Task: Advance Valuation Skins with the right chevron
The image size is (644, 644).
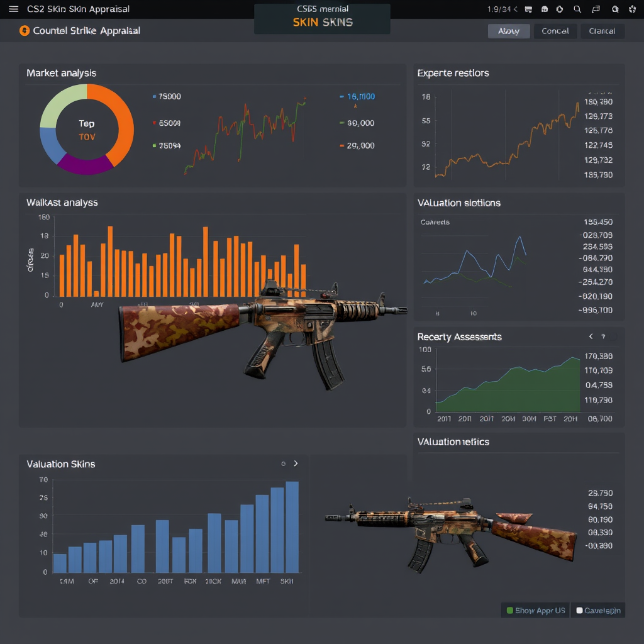Action: 296,464
